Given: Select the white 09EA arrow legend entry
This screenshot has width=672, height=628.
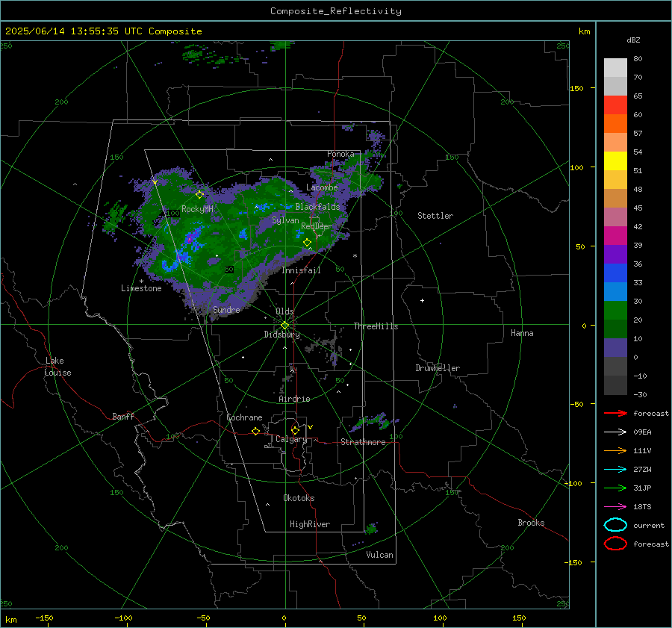Looking at the screenshot, I should tap(615, 432).
